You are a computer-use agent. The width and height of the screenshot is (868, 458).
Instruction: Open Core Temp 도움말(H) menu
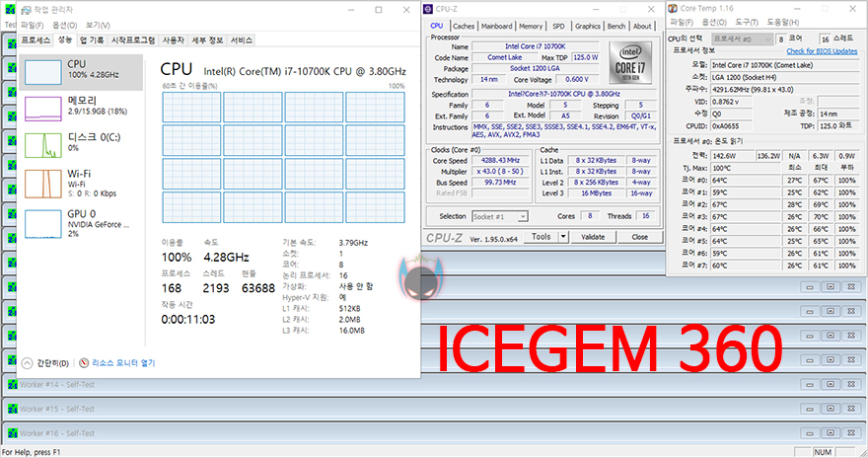(x=783, y=22)
